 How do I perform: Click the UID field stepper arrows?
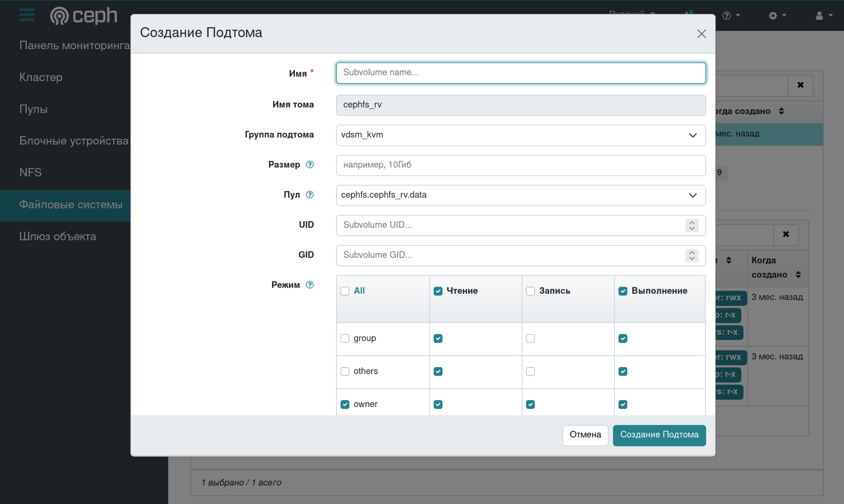tap(692, 225)
